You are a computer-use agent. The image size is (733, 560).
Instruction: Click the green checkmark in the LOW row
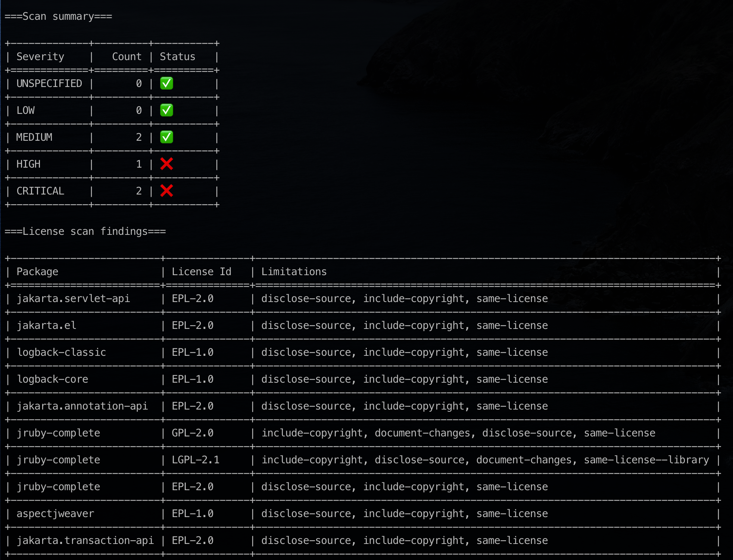166,110
